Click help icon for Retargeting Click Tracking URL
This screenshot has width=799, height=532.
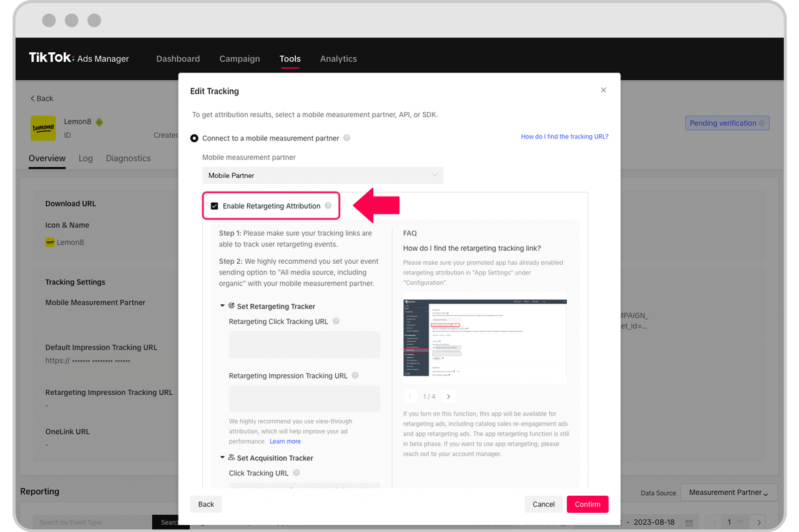[336, 321]
